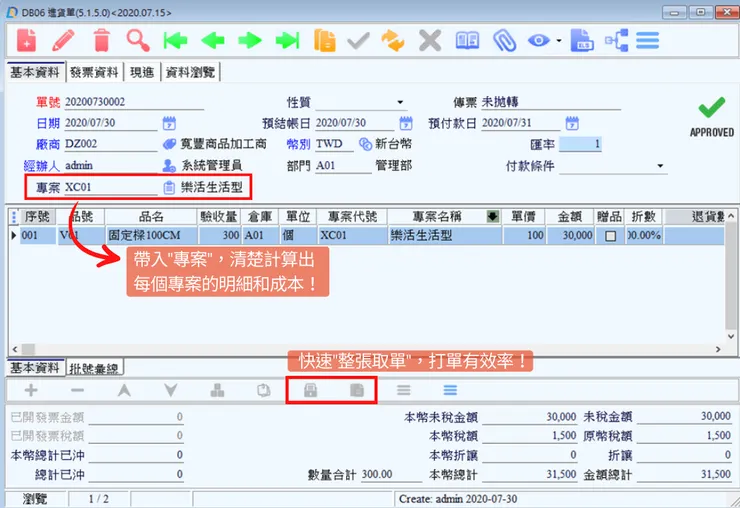Click the 序號 column header
740x508 pixels.
37,217
